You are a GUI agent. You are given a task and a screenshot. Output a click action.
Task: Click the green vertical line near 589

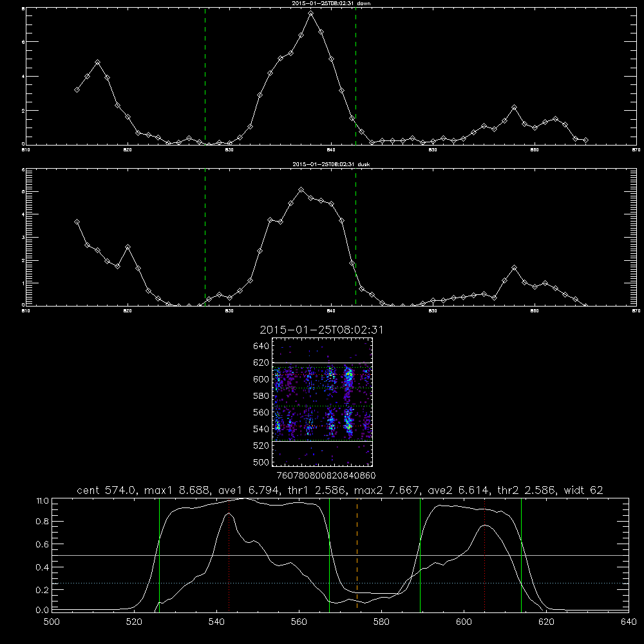(420, 555)
